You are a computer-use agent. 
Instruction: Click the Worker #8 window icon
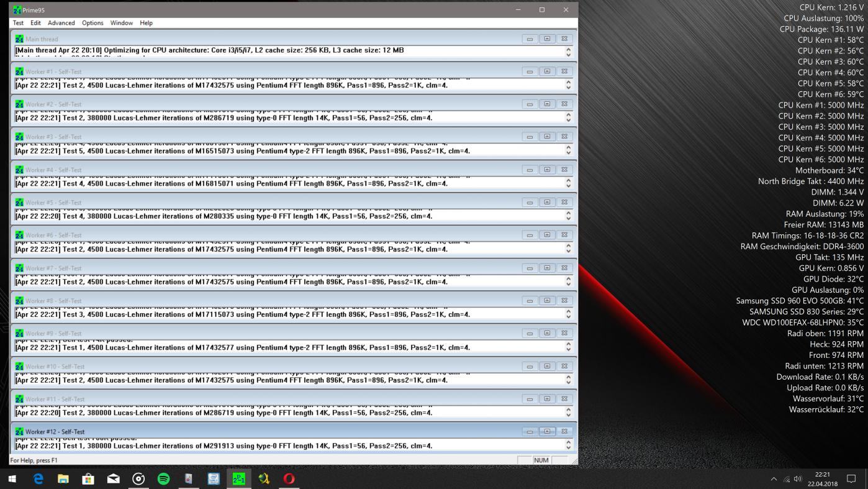tap(19, 301)
